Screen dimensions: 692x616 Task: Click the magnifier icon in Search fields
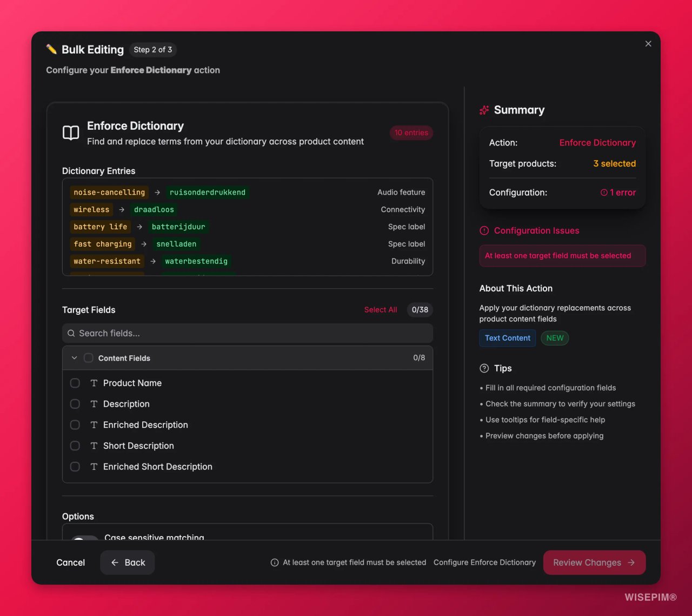click(71, 333)
